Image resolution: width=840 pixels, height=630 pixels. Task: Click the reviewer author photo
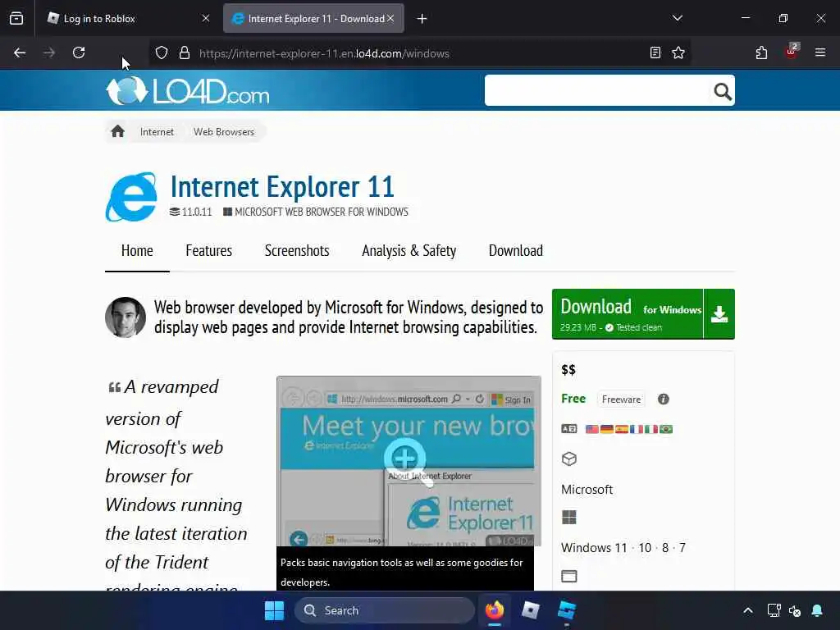pyautogui.click(x=126, y=317)
